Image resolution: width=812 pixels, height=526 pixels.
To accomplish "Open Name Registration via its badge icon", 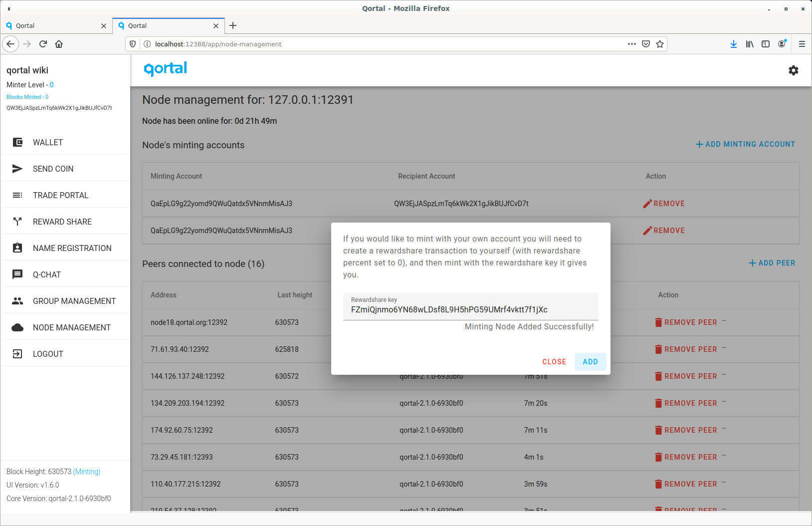I will tap(17, 248).
